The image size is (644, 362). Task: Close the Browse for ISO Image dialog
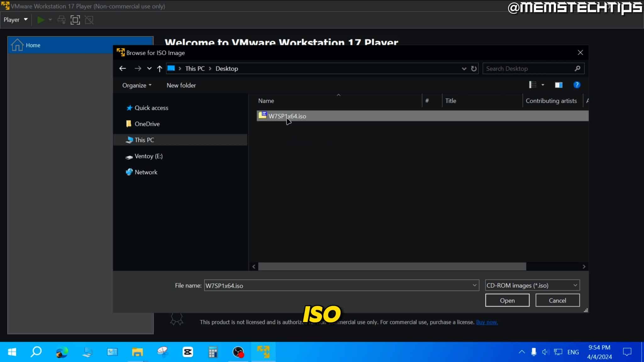click(580, 53)
